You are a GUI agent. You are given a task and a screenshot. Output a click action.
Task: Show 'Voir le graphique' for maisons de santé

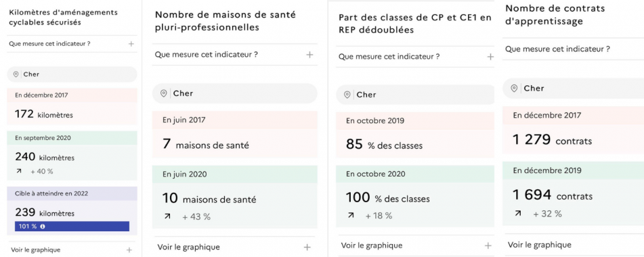234,247
